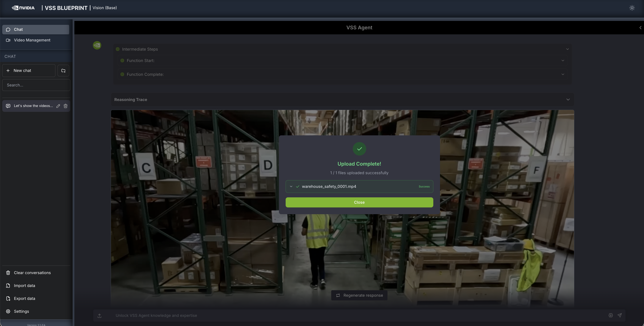Edit the chat titled 'Let's show the videos...'
This screenshot has width=644, height=326.
coord(58,106)
